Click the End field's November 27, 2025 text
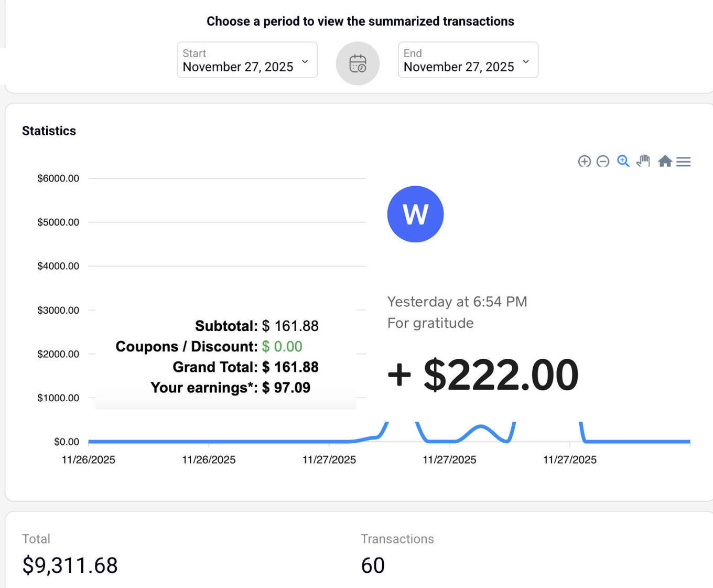The image size is (713, 588). point(458,67)
